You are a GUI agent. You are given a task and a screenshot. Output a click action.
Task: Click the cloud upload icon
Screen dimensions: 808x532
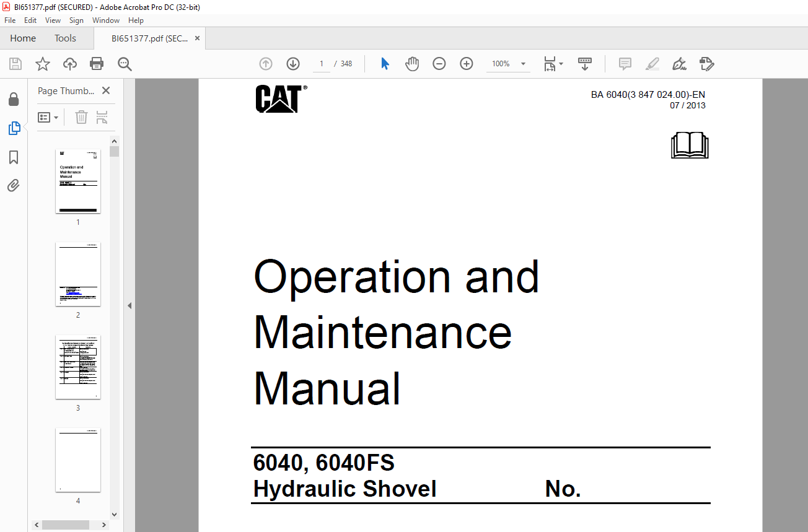coord(70,64)
